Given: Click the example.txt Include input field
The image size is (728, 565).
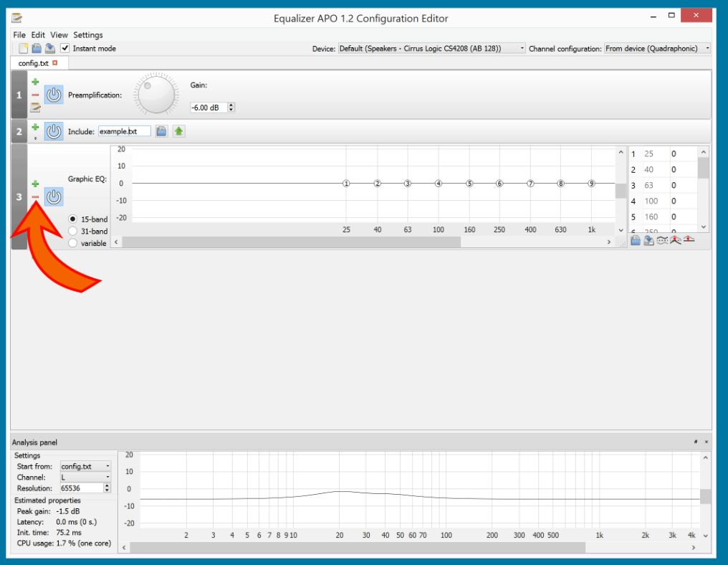Looking at the screenshot, I should (x=124, y=131).
